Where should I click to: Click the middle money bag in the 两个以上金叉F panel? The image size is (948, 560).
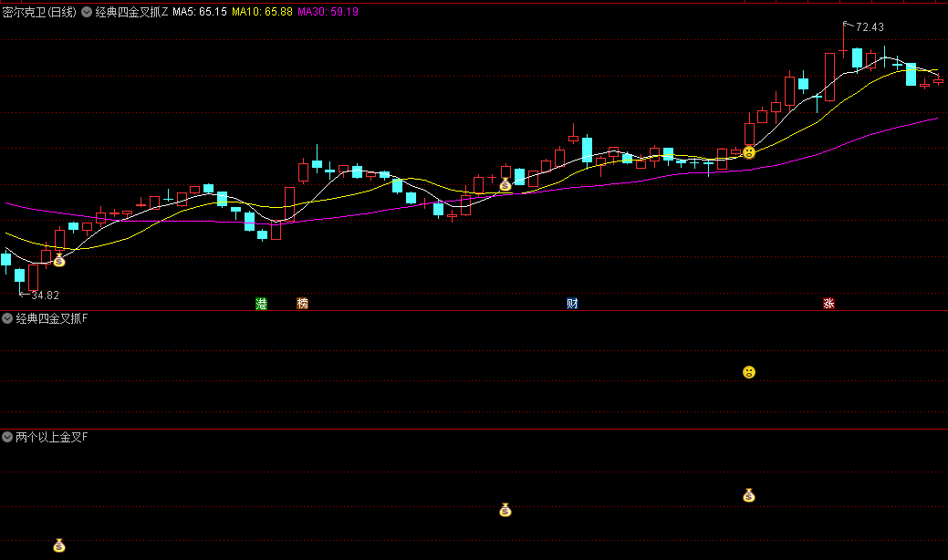click(x=505, y=511)
